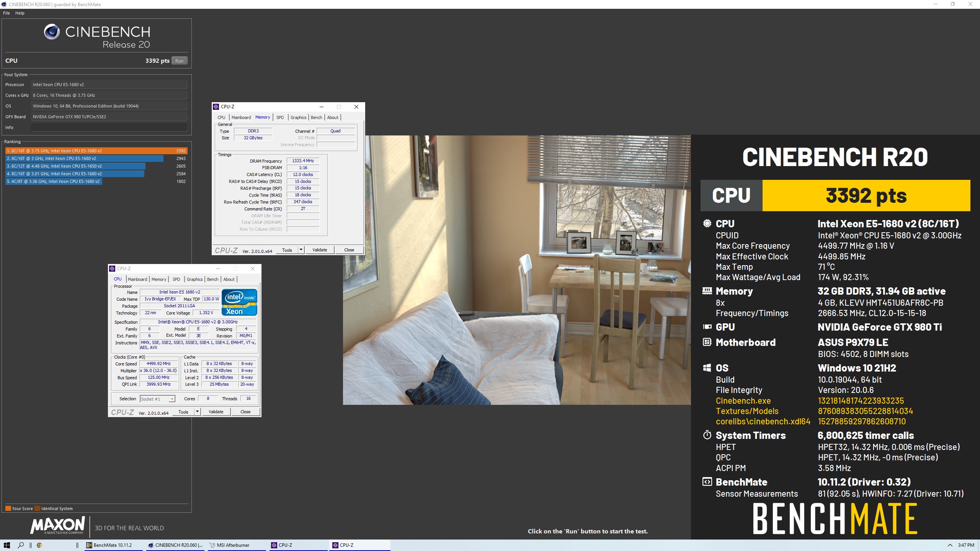Viewport: 980px width, 551px height.
Task: Switch to Mainboard tab in memory CPU-Z
Action: pos(241,117)
